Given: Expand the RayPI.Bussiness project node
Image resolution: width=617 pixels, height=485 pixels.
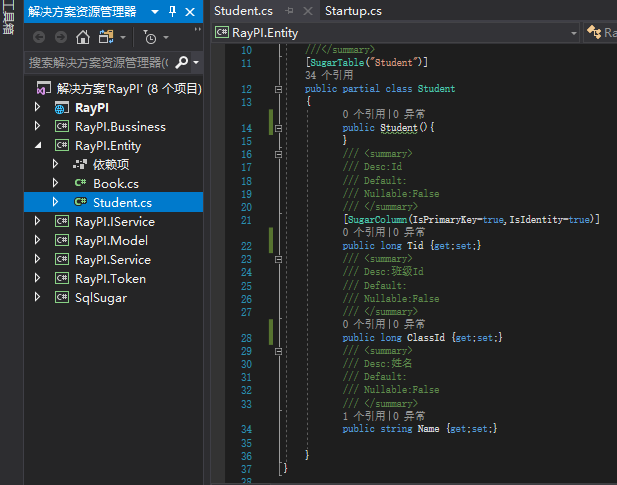Looking at the screenshot, I should tap(39, 127).
